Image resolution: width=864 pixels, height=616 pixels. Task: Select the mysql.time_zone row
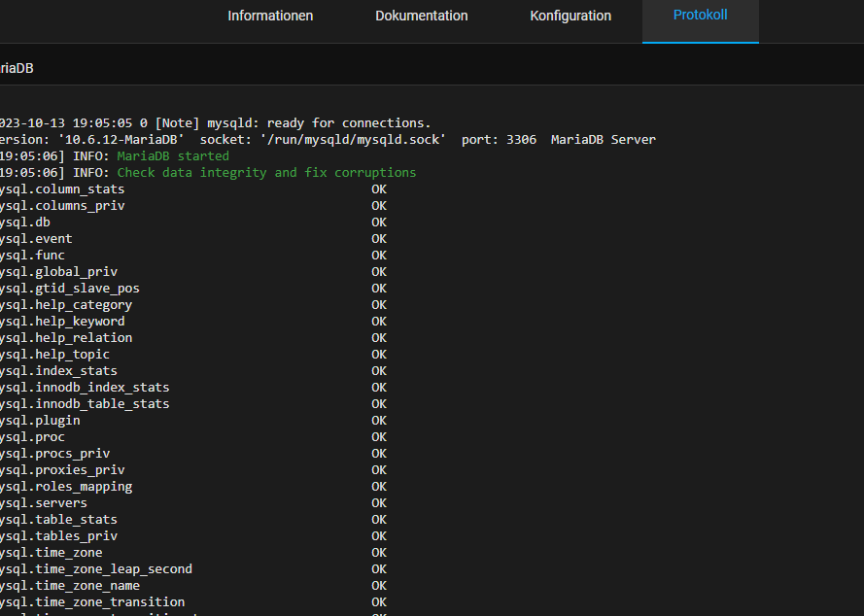tap(193, 553)
